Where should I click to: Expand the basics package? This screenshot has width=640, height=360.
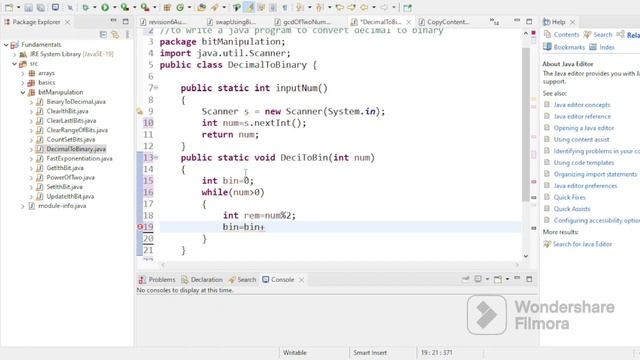click(23, 82)
